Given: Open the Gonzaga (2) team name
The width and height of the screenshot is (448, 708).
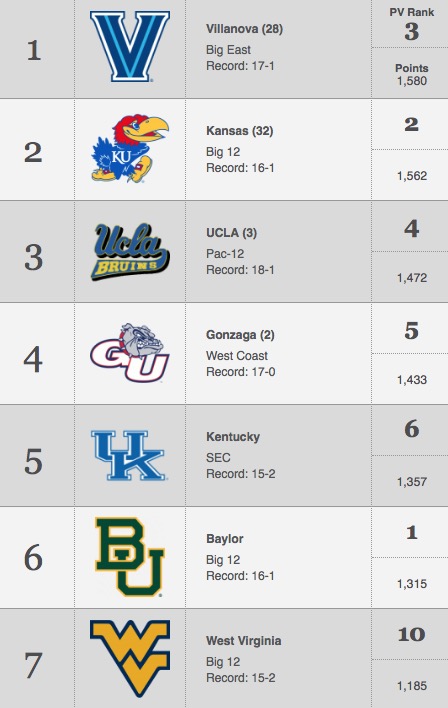Looking at the screenshot, I should [x=240, y=335].
